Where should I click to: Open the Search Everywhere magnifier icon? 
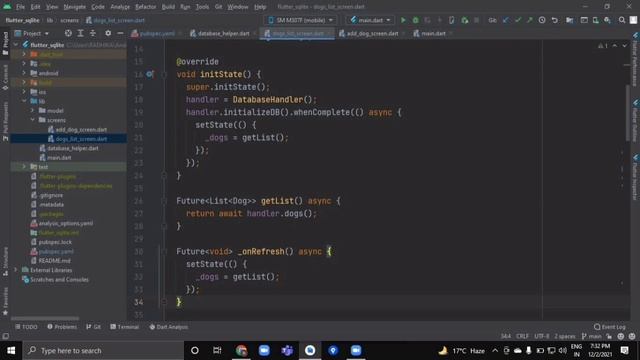coord(622,20)
